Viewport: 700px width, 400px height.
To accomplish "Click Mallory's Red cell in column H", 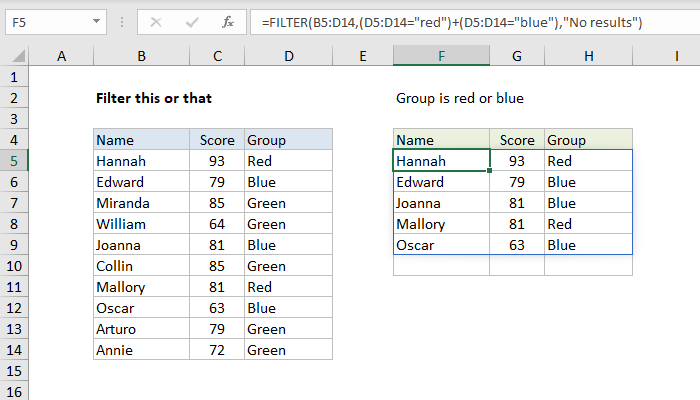I will point(588,224).
